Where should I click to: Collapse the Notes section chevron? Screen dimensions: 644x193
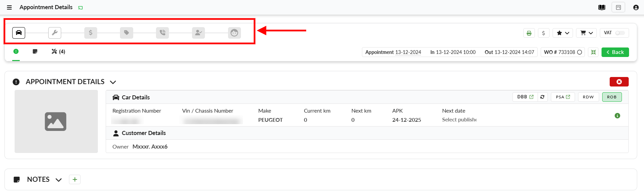58,180
